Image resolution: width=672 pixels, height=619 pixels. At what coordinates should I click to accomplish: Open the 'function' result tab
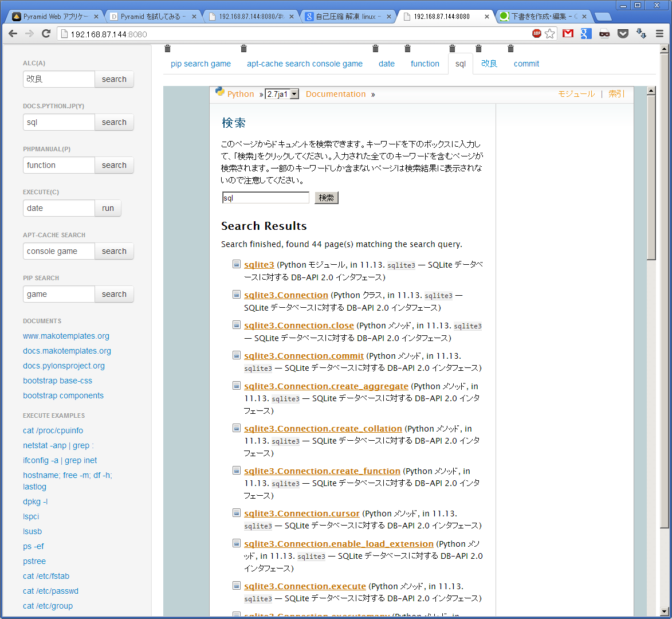[425, 64]
